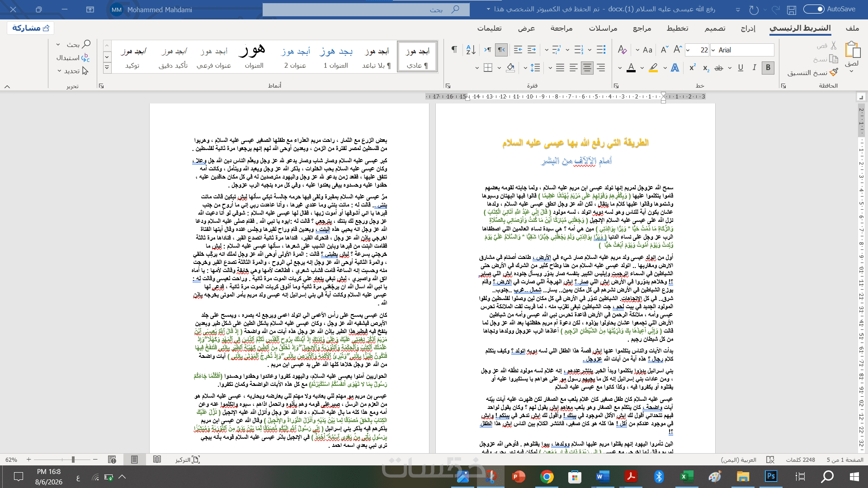Viewport: 868px width, 488px height.
Task: Click the borders icon in paragraph group
Action: point(488,68)
